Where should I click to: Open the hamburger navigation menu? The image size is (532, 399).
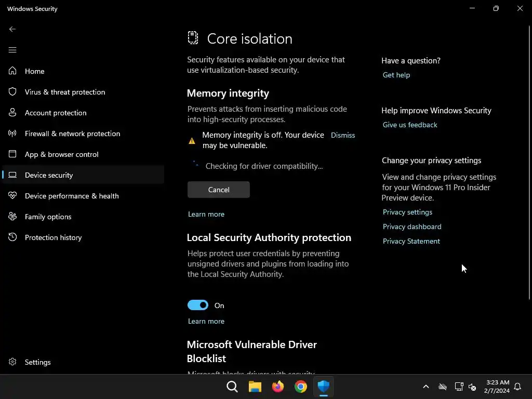[x=12, y=50]
